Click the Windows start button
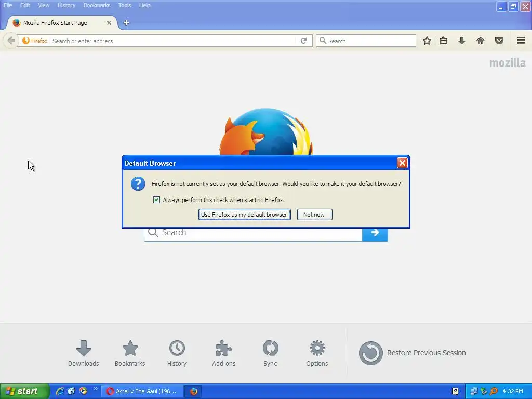The image size is (532, 399). coord(24,391)
